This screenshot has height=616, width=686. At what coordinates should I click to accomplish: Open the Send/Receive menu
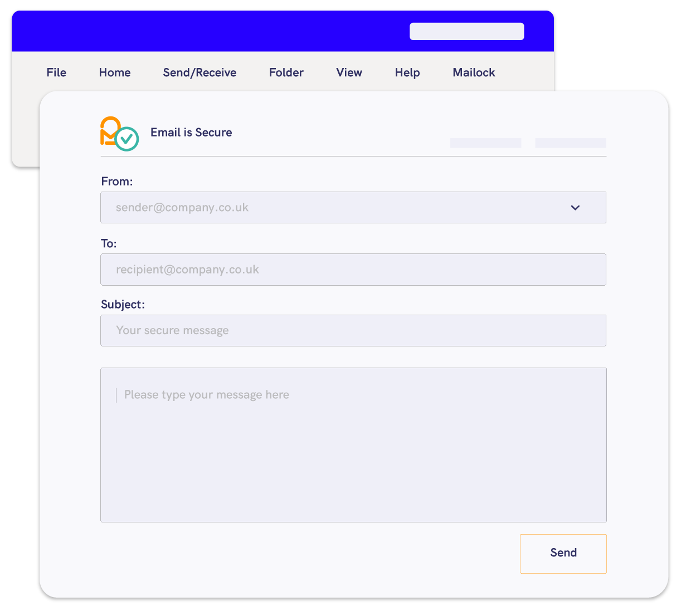click(199, 72)
